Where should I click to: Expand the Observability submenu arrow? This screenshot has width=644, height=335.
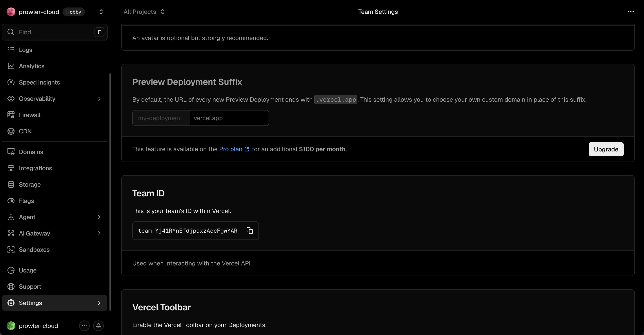tap(99, 99)
